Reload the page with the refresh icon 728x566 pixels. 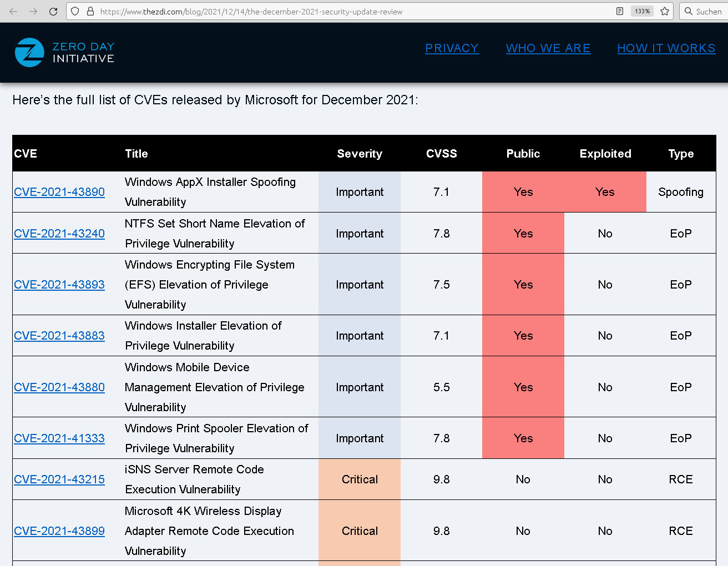[53, 11]
